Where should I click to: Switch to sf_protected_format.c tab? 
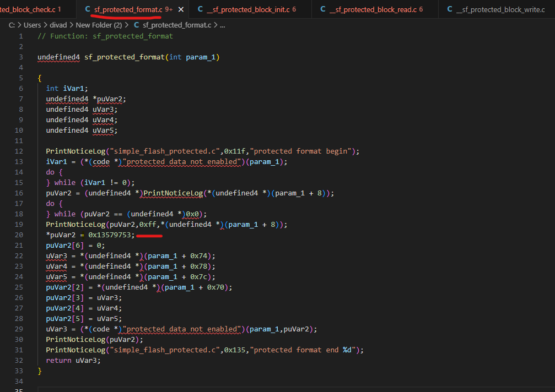click(128, 9)
